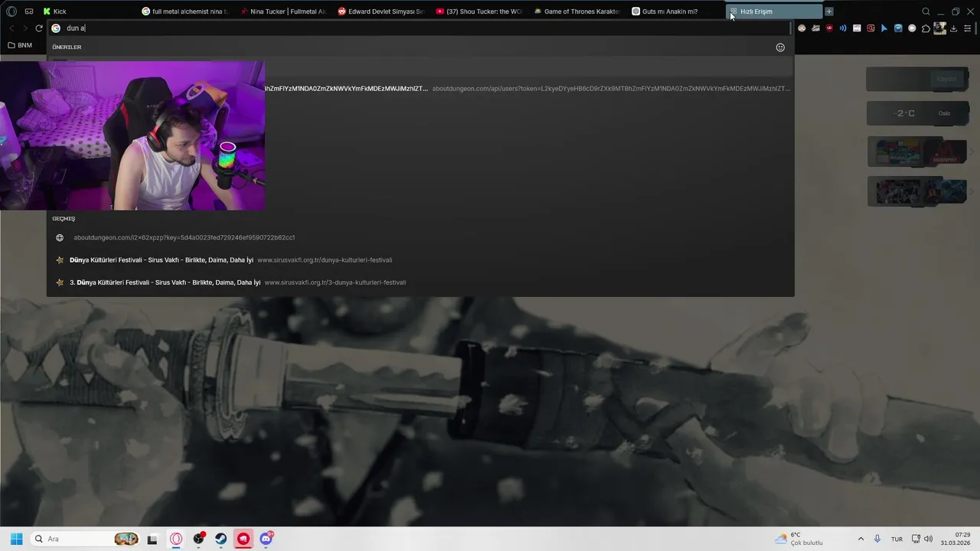This screenshot has width=980, height=551.
Task: Switch to Edward Devlet Simyası tab
Action: (381, 11)
